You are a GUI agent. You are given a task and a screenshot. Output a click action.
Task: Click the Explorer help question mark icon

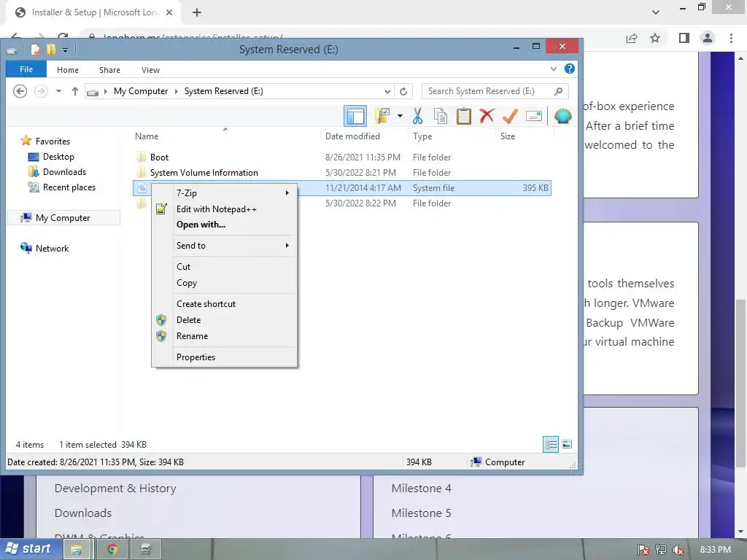569,69
